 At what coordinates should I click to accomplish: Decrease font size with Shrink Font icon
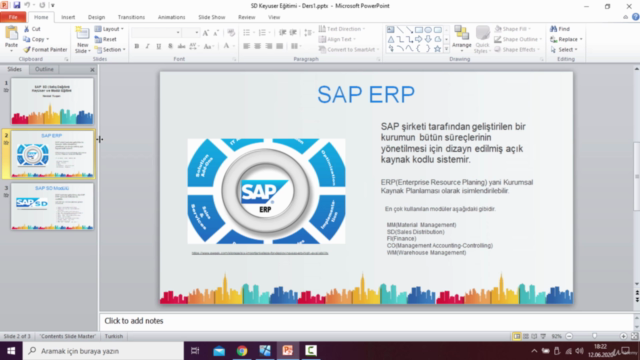216,33
